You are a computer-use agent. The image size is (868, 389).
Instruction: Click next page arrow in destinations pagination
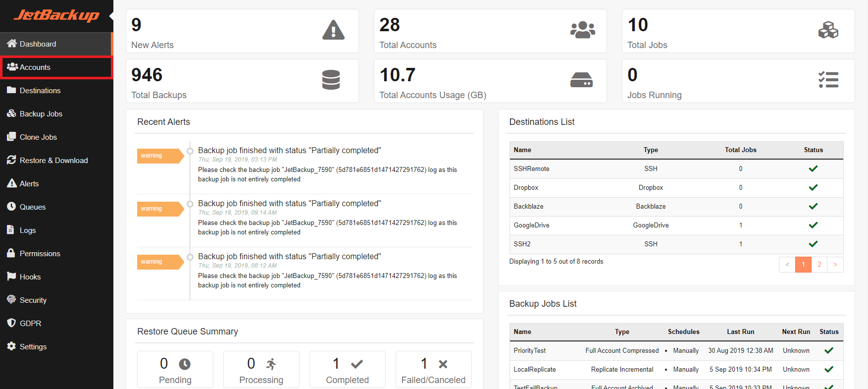pos(835,264)
